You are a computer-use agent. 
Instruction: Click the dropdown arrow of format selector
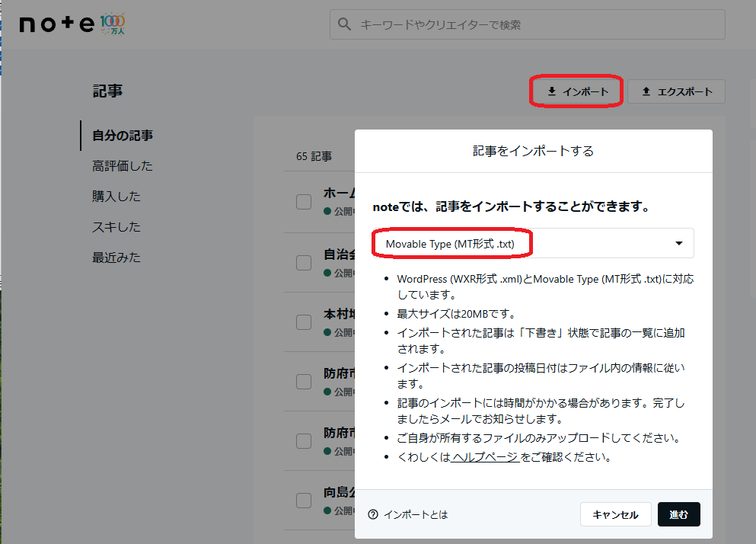coord(679,243)
